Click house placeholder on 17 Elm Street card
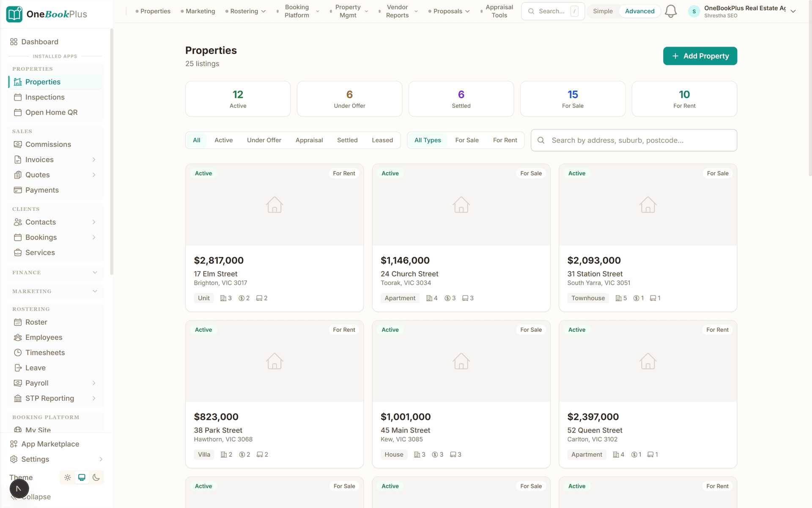This screenshot has width=812, height=508. [274, 205]
